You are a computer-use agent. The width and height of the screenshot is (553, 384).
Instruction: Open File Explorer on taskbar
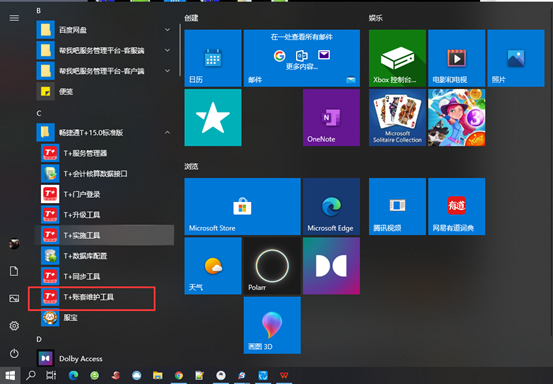158,376
